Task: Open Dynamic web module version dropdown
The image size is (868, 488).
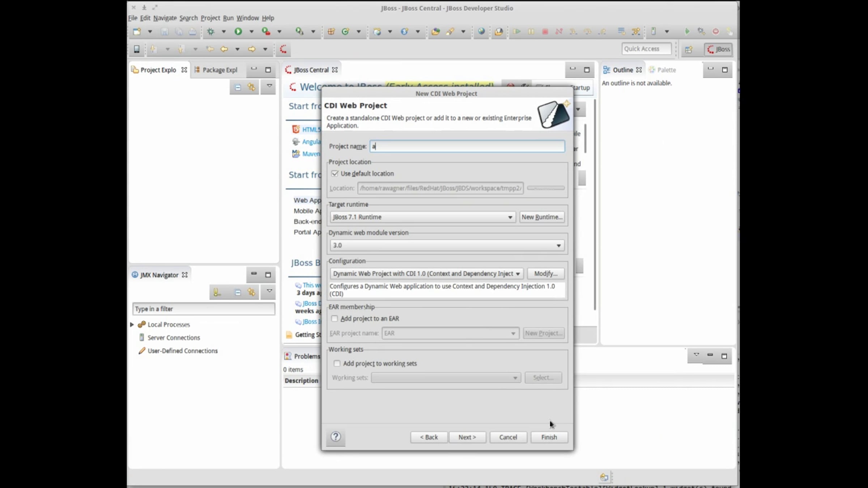Action: pos(447,245)
